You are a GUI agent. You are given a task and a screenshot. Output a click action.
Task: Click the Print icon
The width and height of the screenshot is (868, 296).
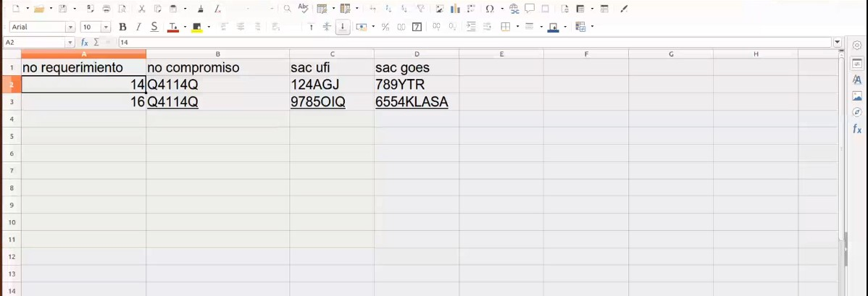click(107, 9)
